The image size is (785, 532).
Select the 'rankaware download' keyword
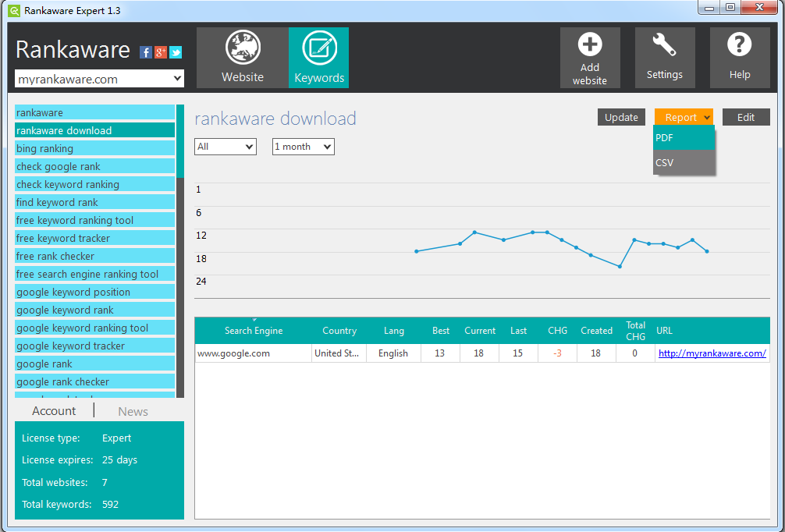pyautogui.click(x=94, y=130)
